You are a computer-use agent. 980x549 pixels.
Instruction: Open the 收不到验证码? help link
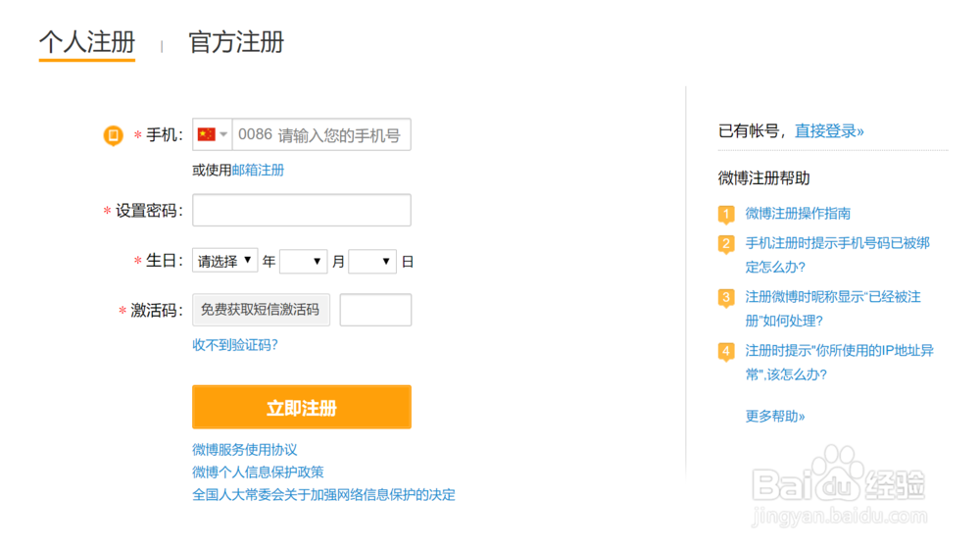coord(235,345)
